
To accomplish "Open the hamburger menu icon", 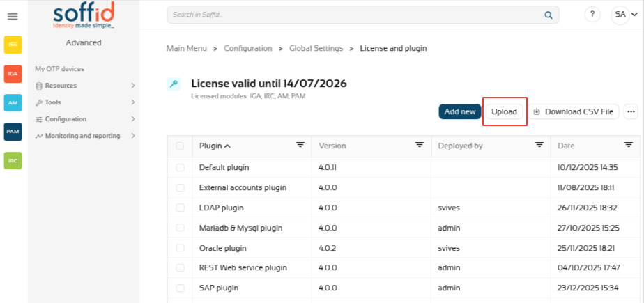I will pyautogui.click(x=13, y=16).
